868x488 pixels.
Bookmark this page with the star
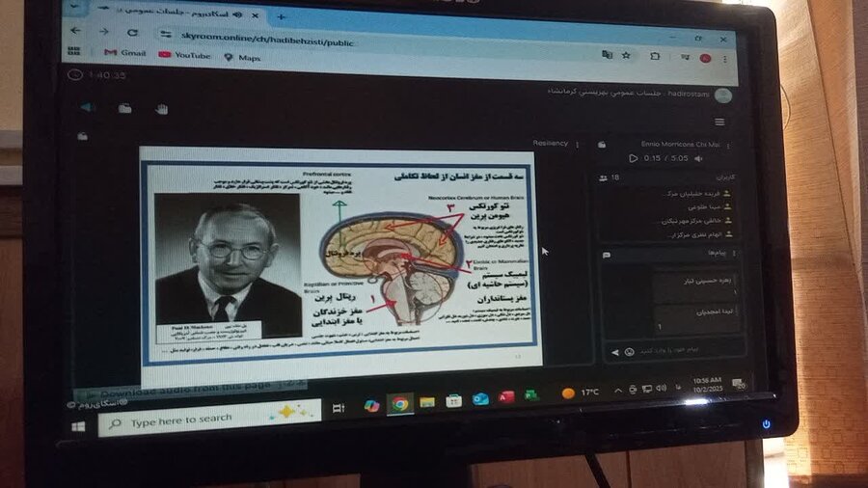point(626,55)
